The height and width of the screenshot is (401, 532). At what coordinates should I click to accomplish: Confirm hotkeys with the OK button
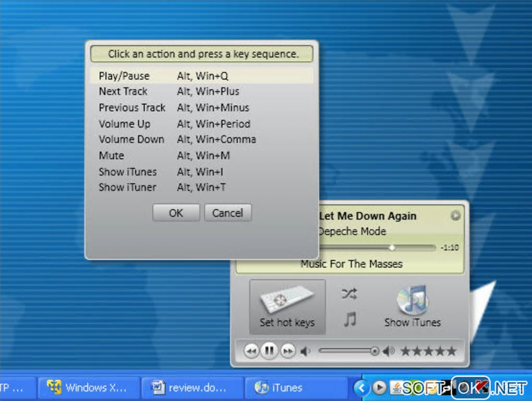176,213
